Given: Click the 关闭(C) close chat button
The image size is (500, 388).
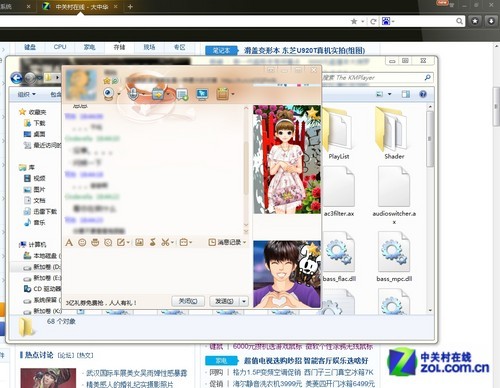Looking at the screenshot, I should (188, 301).
